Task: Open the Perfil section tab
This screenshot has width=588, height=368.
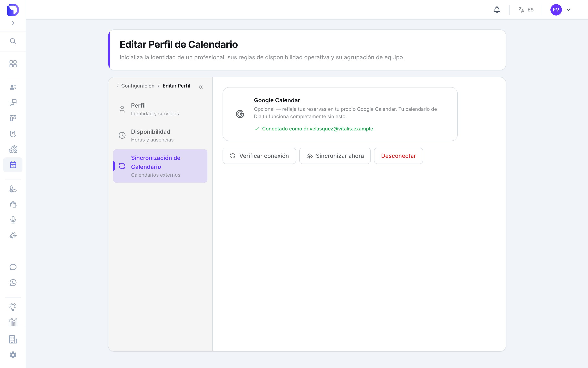Action: [160, 109]
